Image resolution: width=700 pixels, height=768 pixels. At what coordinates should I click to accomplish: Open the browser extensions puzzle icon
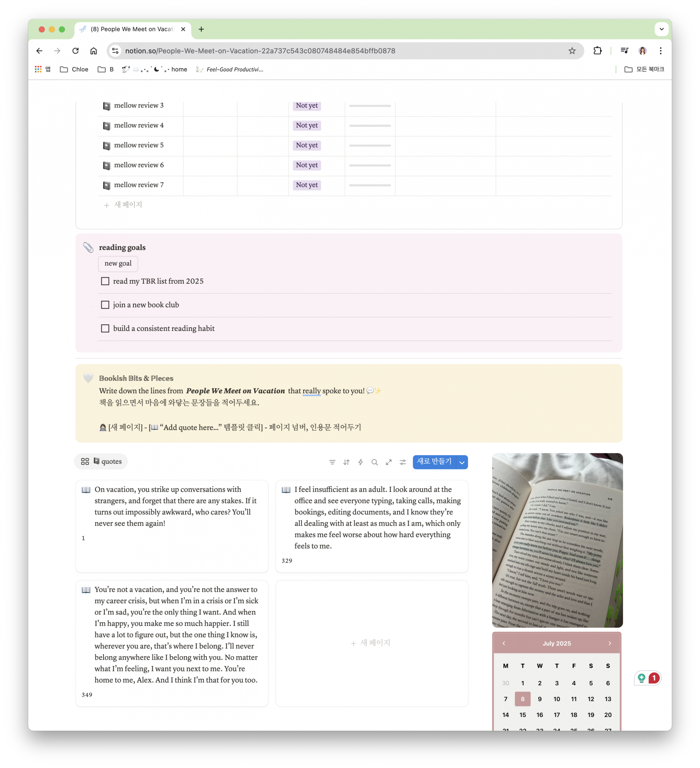tap(598, 51)
